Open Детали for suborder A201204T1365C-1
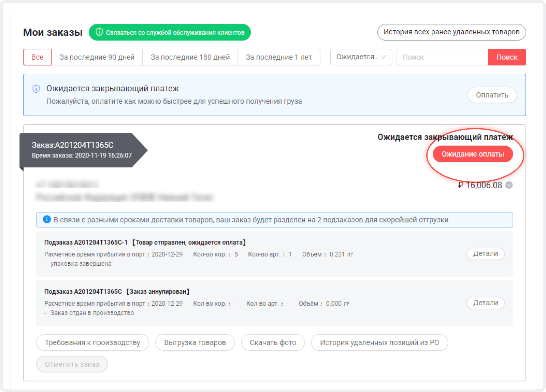The image size is (546, 392). 485,254
